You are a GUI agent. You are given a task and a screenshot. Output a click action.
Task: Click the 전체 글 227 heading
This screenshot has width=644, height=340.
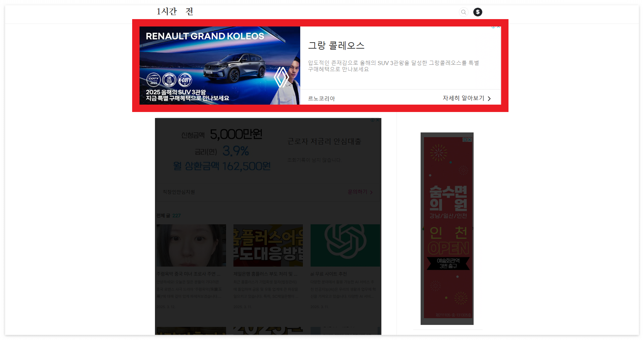[x=168, y=216]
